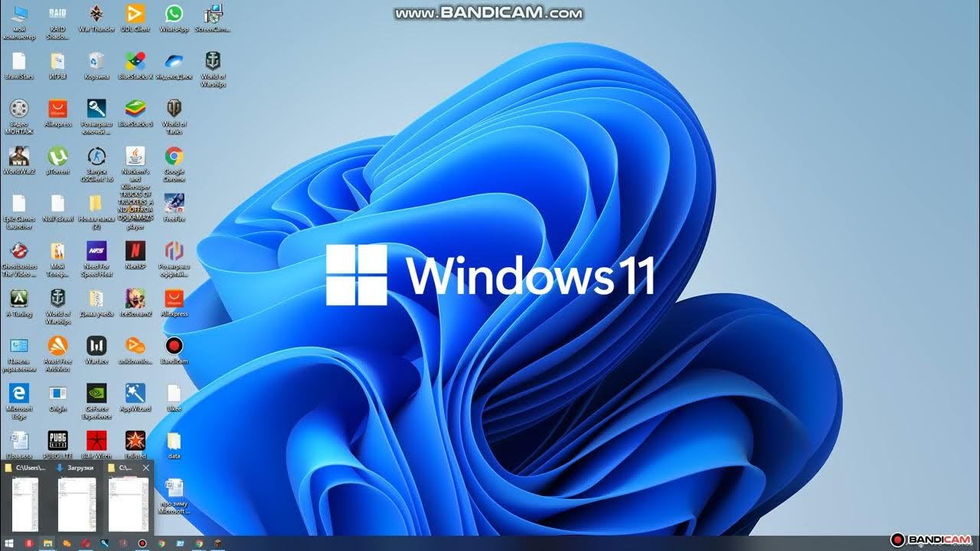980x551 pixels.
Task: Launch Blair Witch game icon
Action: (96, 445)
